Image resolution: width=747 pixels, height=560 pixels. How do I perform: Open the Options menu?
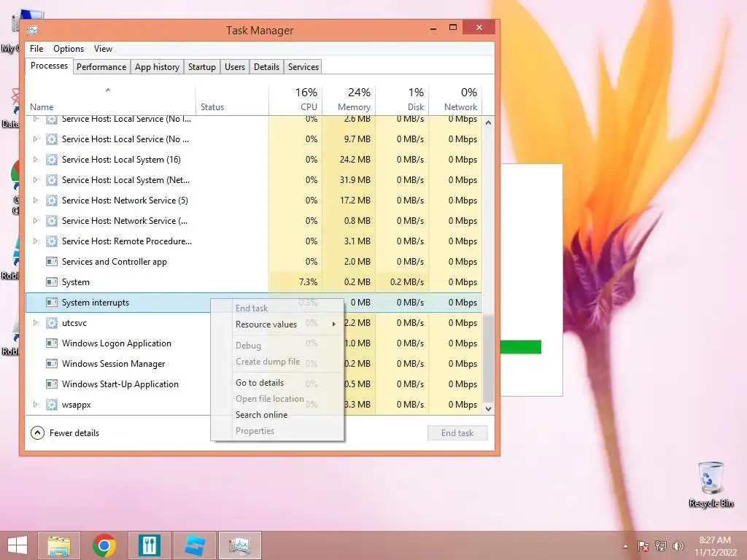click(69, 49)
